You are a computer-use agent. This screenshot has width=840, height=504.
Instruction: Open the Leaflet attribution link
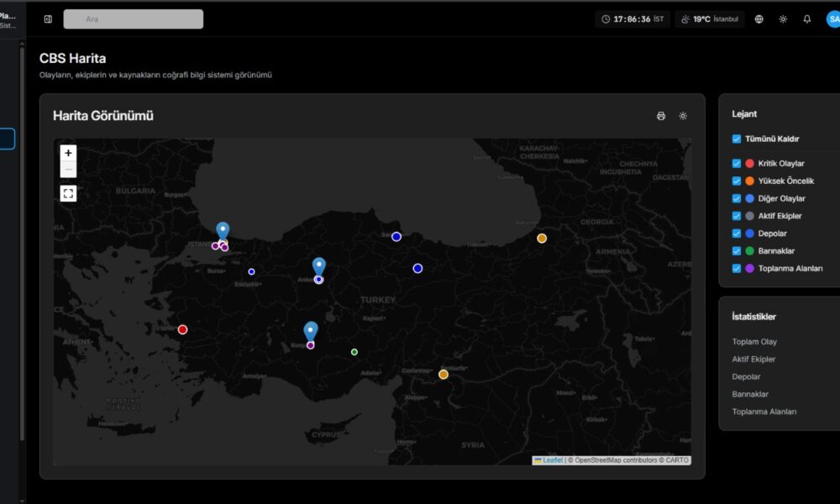553,460
